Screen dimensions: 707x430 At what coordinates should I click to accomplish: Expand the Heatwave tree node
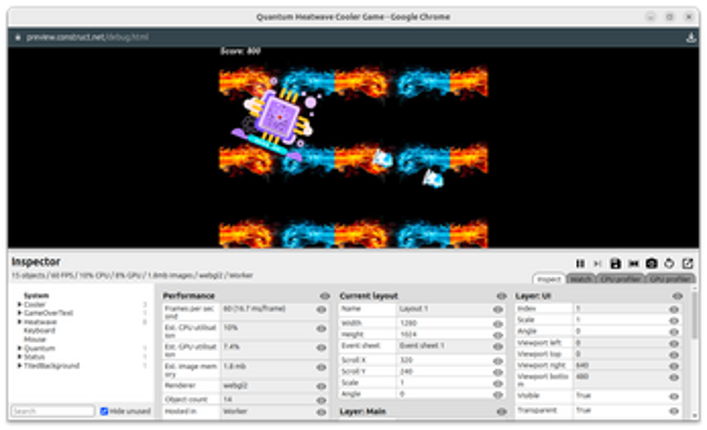tap(19, 322)
